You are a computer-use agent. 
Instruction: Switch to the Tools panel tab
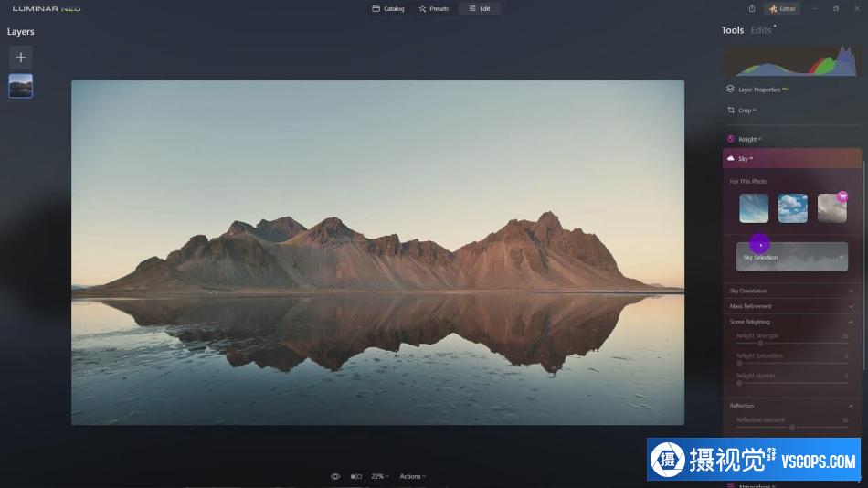(732, 30)
